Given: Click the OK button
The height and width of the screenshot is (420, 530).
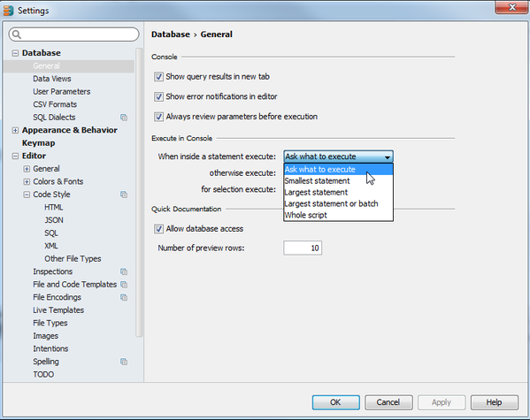Looking at the screenshot, I should (335, 402).
